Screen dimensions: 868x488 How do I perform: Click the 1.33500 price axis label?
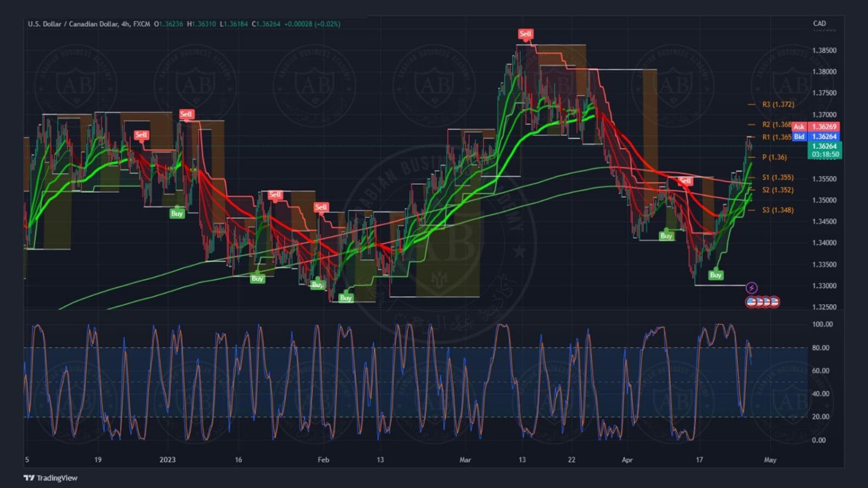(824, 265)
